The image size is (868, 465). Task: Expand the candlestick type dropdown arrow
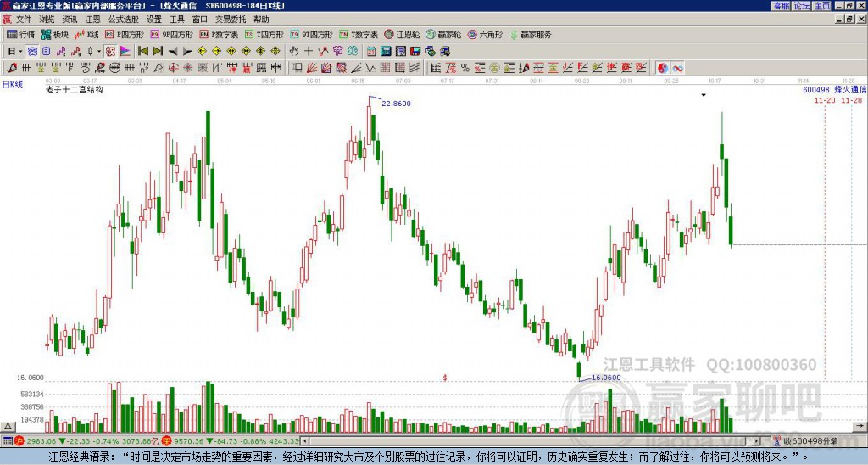99,52
